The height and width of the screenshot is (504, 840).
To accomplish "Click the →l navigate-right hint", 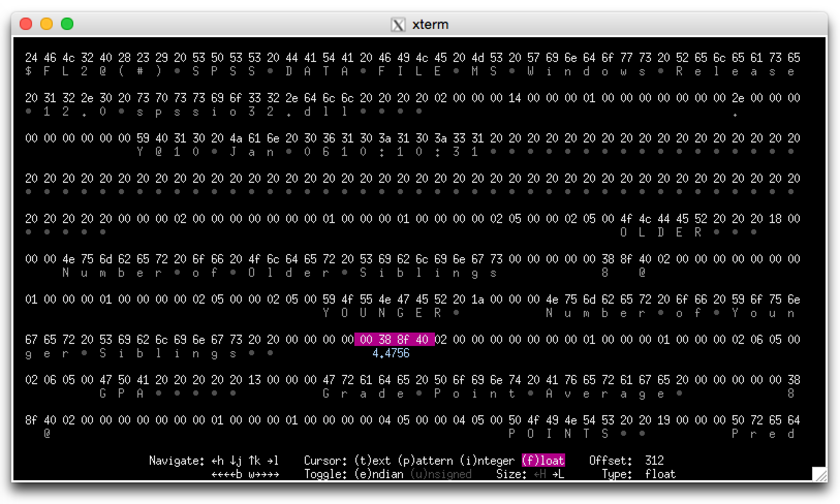I will coord(273,460).
